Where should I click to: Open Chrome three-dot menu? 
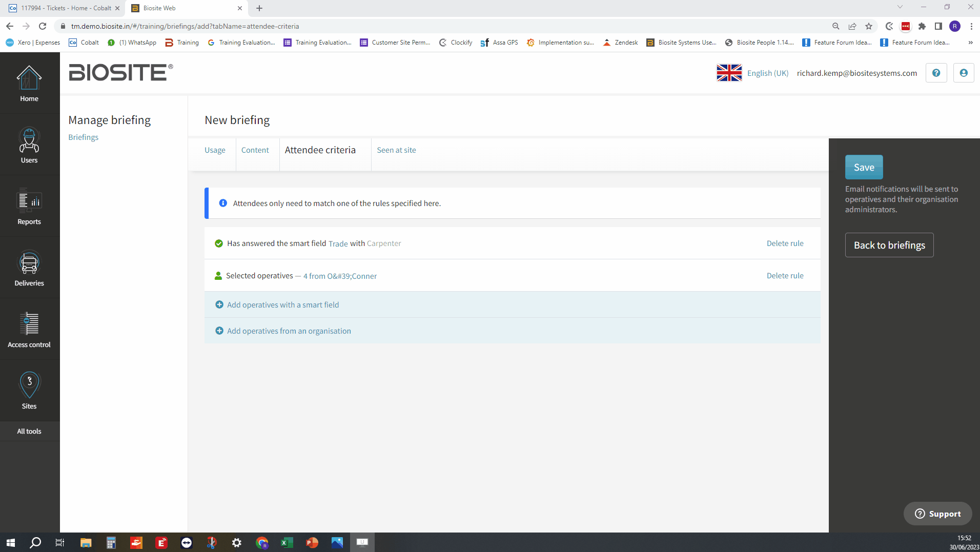971,26
